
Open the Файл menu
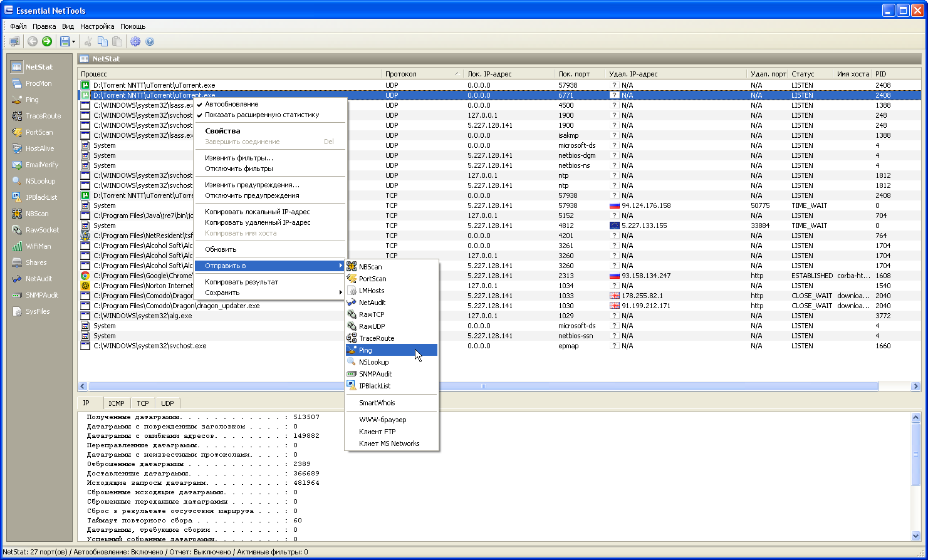18,26
